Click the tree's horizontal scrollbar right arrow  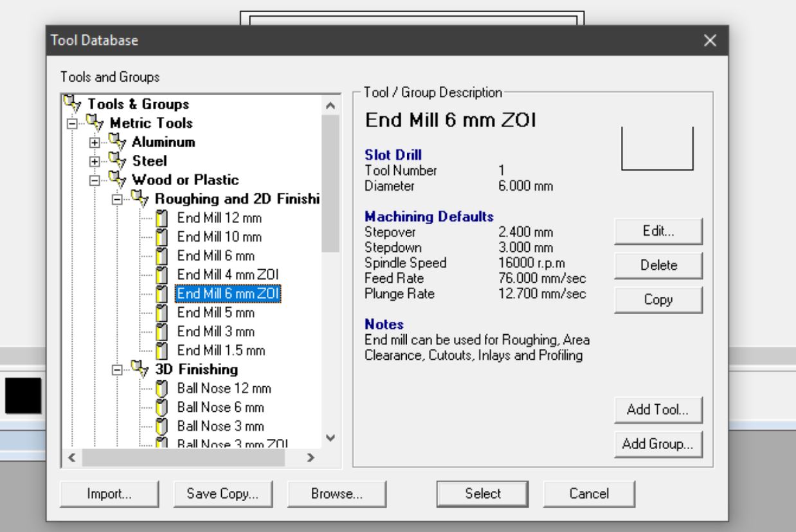tap(309, 458)
